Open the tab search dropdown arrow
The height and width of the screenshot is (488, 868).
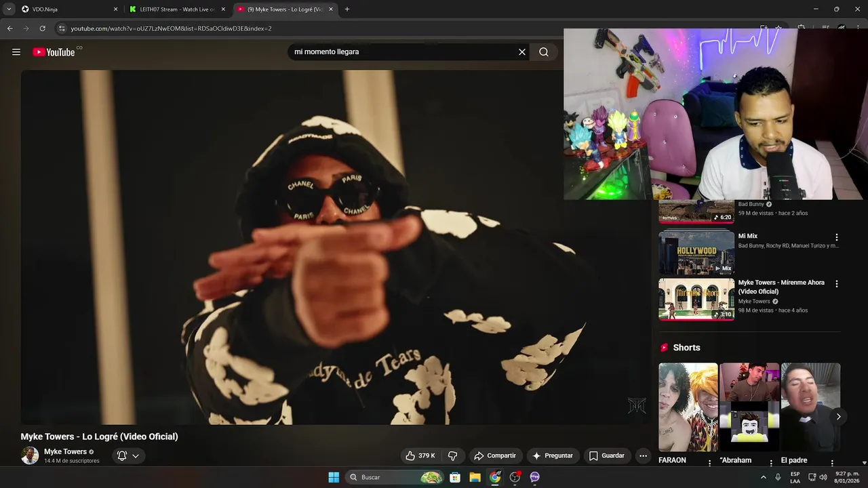pyautogui.click(x=9, y=9)
